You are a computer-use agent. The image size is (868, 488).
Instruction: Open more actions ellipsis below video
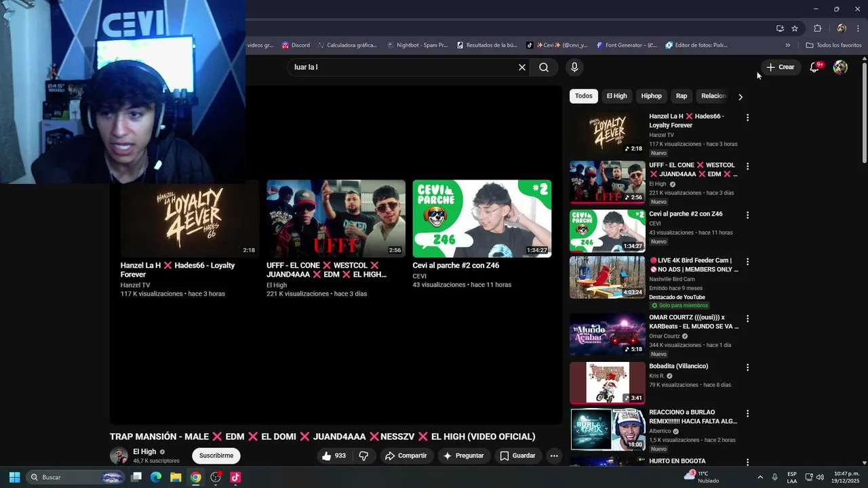pyautogui.click(x=554, y=455)
